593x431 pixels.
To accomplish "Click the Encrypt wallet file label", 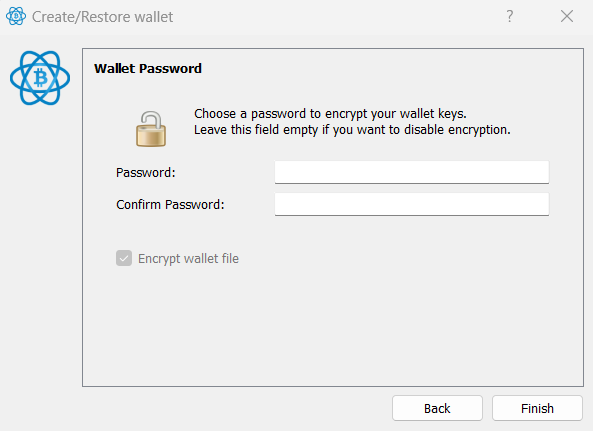I will coord(188,259).
